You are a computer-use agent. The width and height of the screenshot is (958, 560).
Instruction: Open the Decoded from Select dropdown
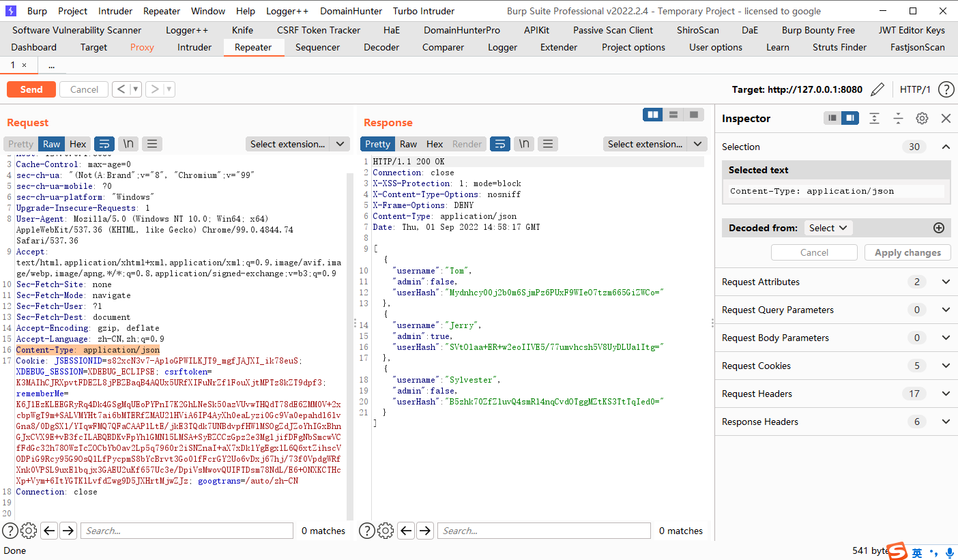828,228
